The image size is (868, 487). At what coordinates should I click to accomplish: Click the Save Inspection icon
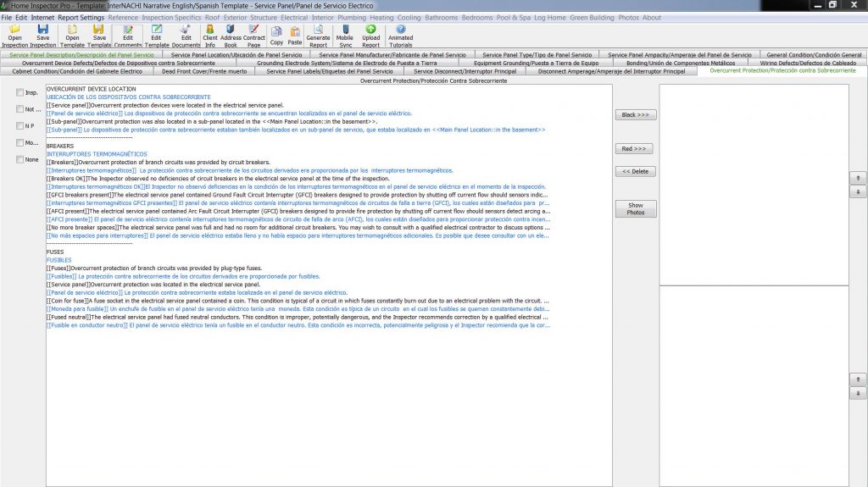pos(42,36)
